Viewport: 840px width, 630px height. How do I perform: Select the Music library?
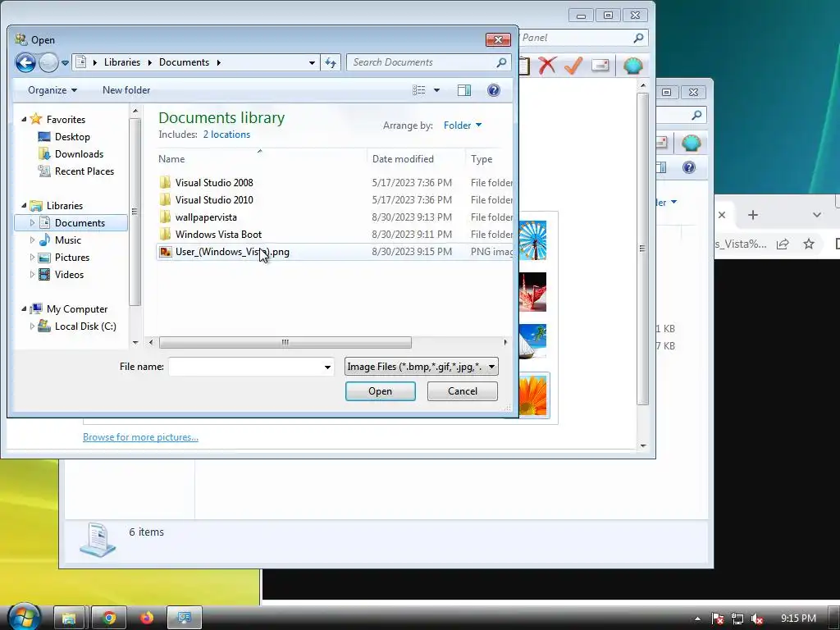(x=67, y=240)
